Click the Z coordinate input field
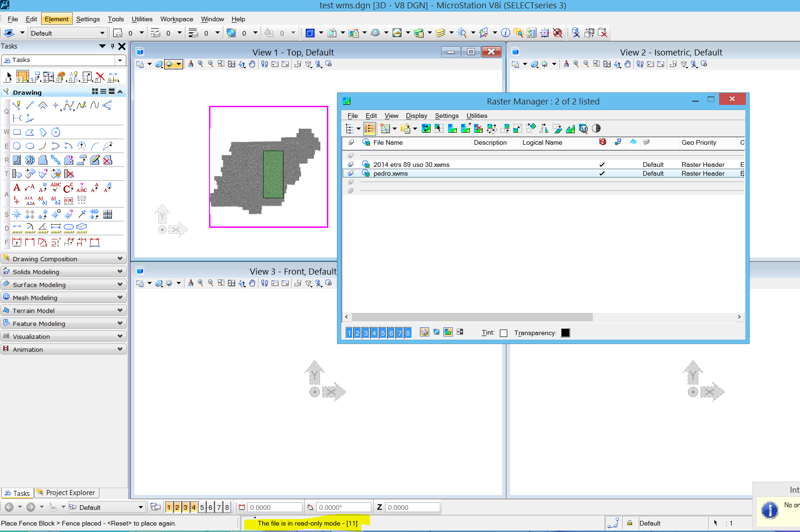 (412, 508)
